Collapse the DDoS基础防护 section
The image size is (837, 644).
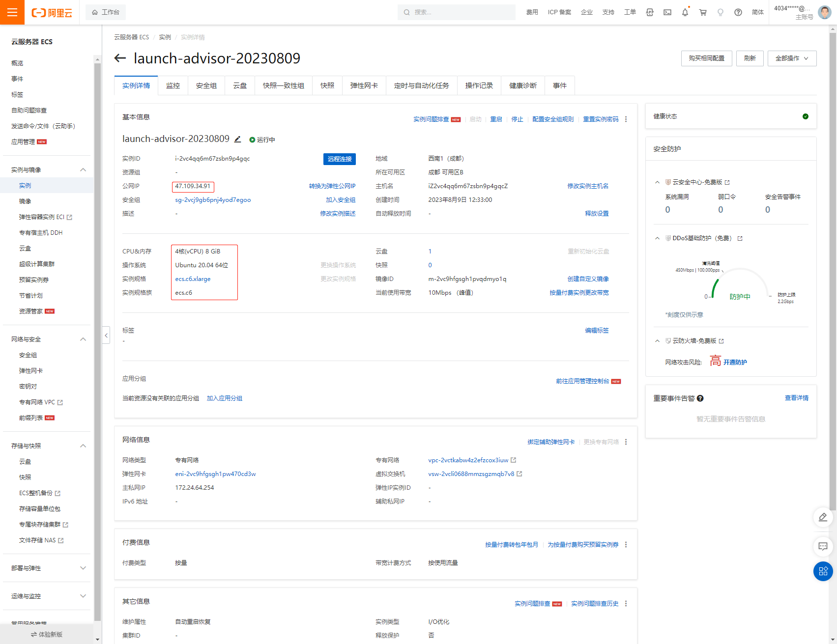(657, 238)
